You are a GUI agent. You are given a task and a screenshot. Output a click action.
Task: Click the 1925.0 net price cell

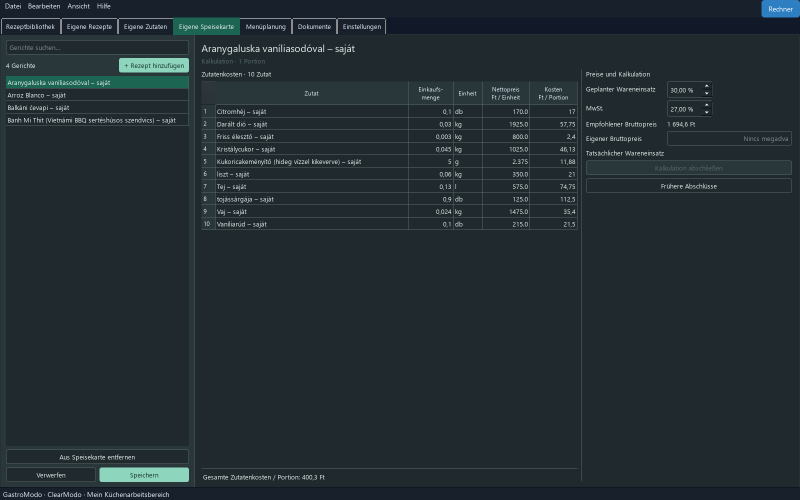click(506, 124)
